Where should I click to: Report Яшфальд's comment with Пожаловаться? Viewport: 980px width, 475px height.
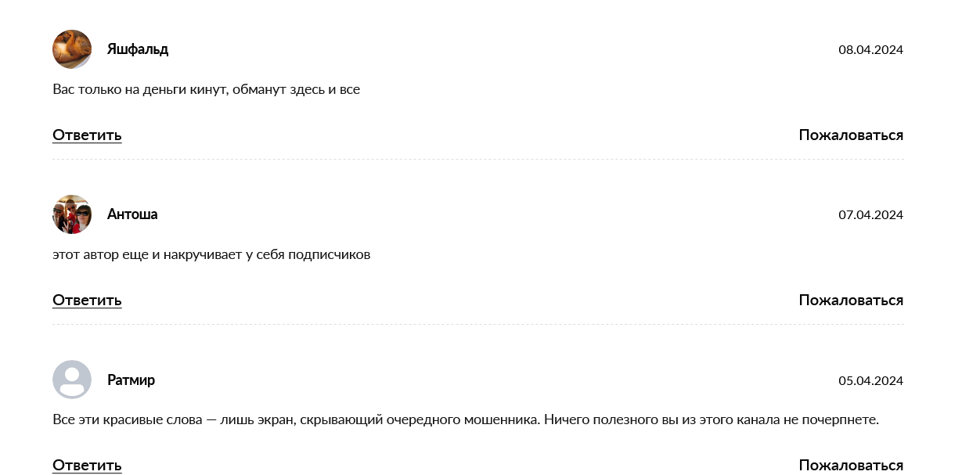(851, 135)
